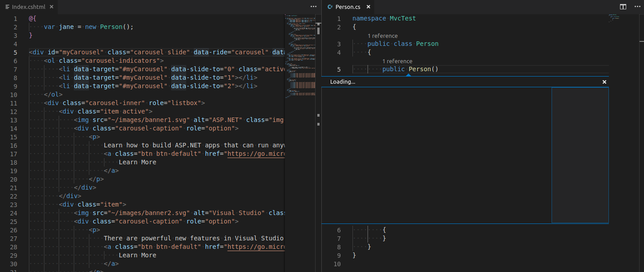Click the Razor file icon on the Index.cshtml tab
Viewport: 644px width, 272px height.
[x=7, y=7]
